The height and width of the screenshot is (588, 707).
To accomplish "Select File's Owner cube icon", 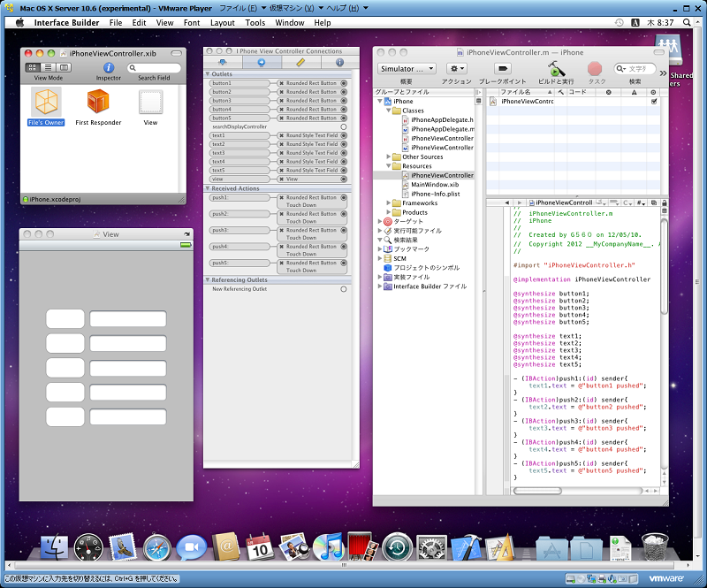I will pyautogui.click(x=47, y=102).
